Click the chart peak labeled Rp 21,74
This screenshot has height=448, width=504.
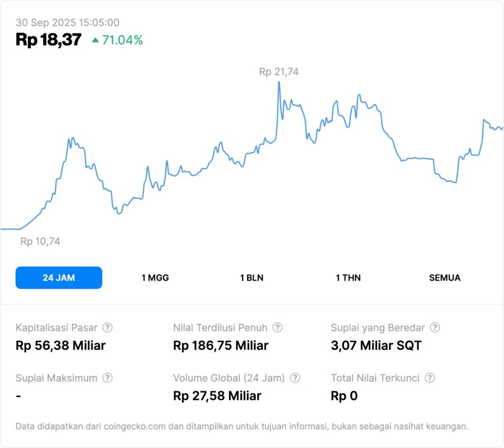tap(279, 72)
